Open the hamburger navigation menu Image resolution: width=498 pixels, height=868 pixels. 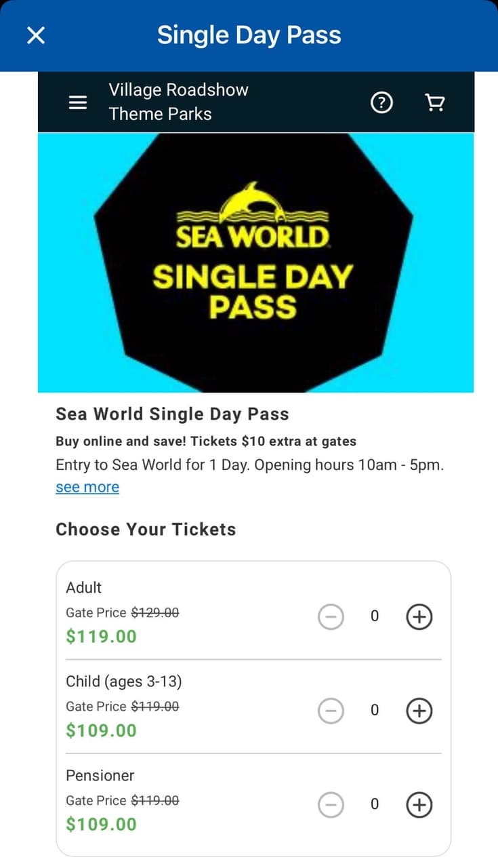tap(77, 102)
